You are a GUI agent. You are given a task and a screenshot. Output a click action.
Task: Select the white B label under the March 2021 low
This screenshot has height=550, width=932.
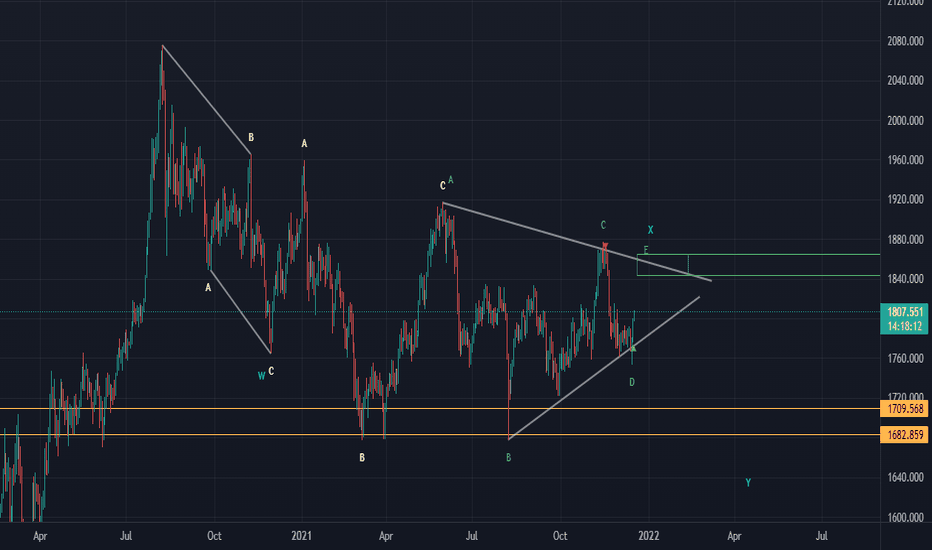pos(362,457)
